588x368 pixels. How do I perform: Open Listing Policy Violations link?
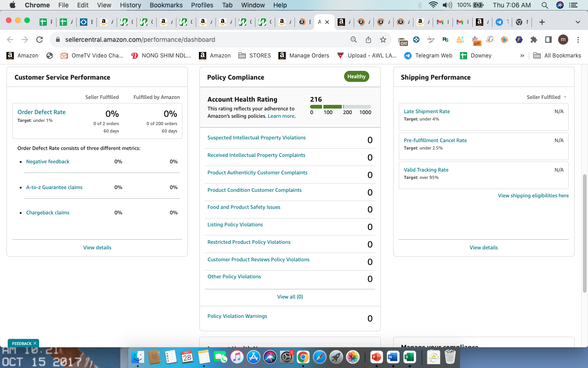(x=235, y=224)
